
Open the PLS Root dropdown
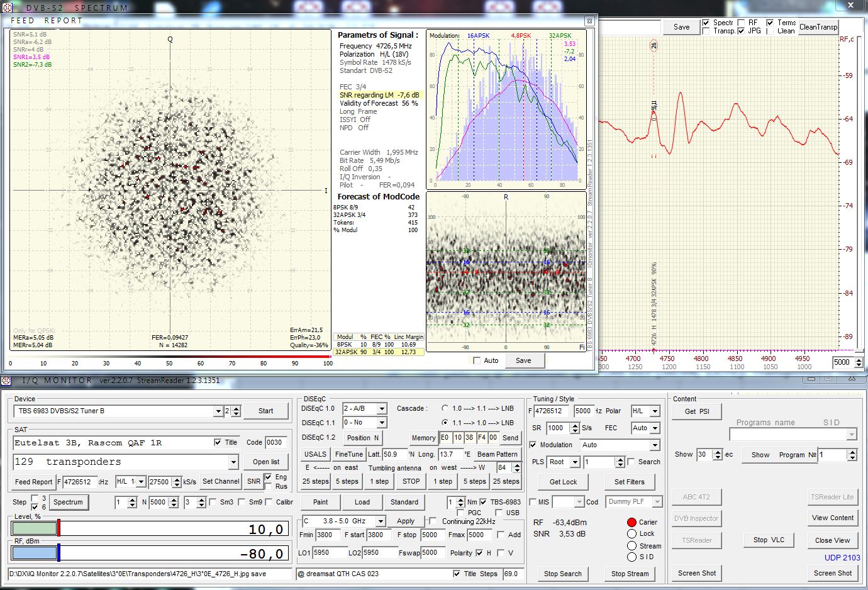(574, 462)
